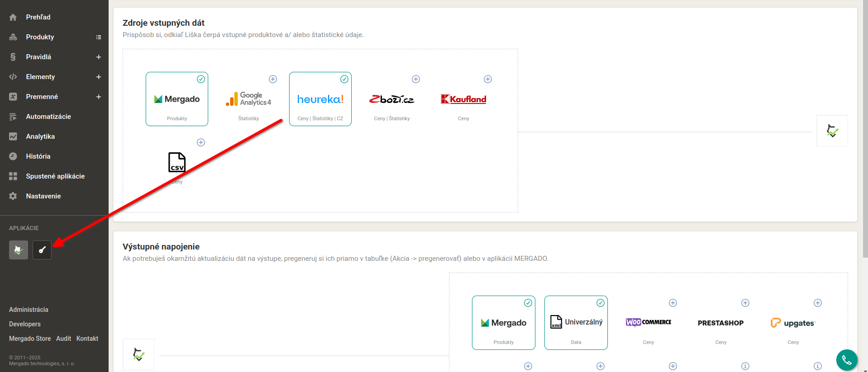Open Developers link
This screenshot has height=372, width=868.
click(x=25, y=324)
